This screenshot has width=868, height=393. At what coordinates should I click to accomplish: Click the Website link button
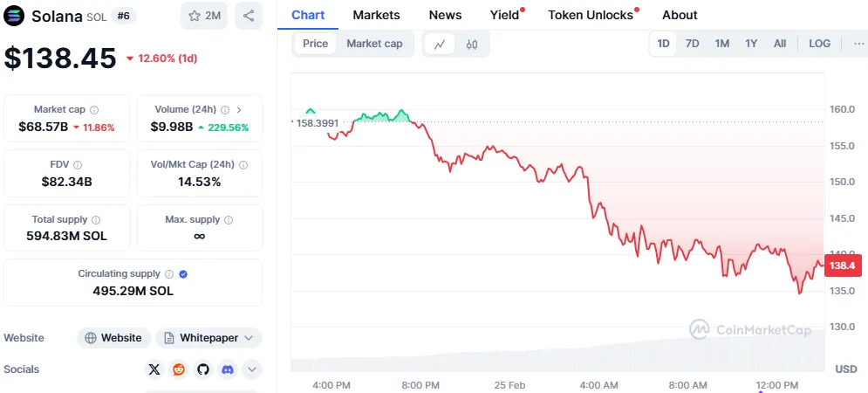pos(114,338)
